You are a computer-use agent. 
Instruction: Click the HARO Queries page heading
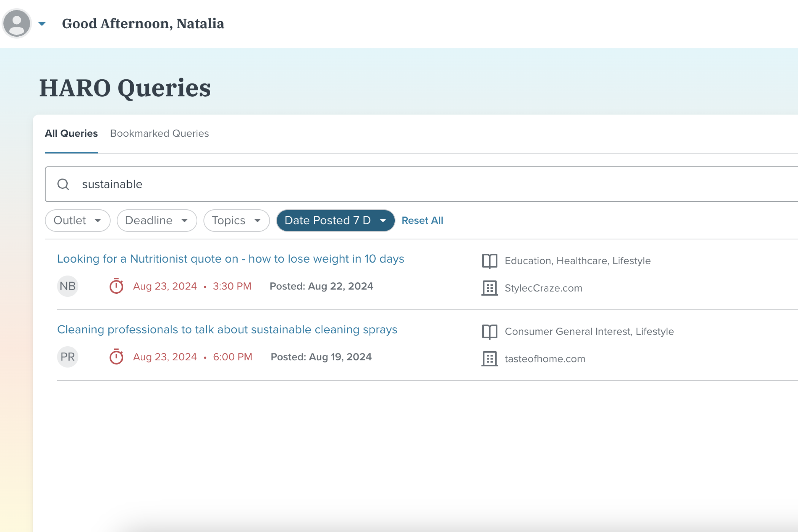[125, 88]
